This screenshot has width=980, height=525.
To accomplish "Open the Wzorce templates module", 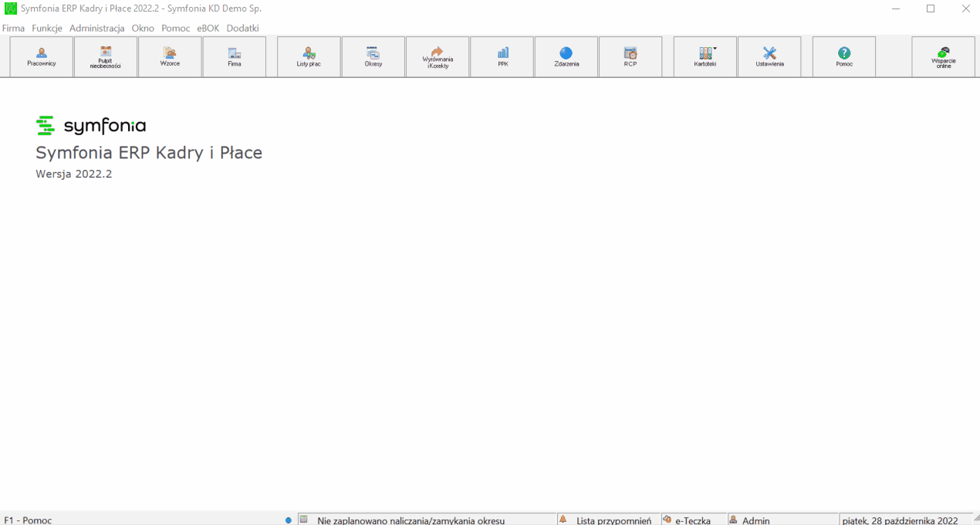I will [x=170, y=56].
